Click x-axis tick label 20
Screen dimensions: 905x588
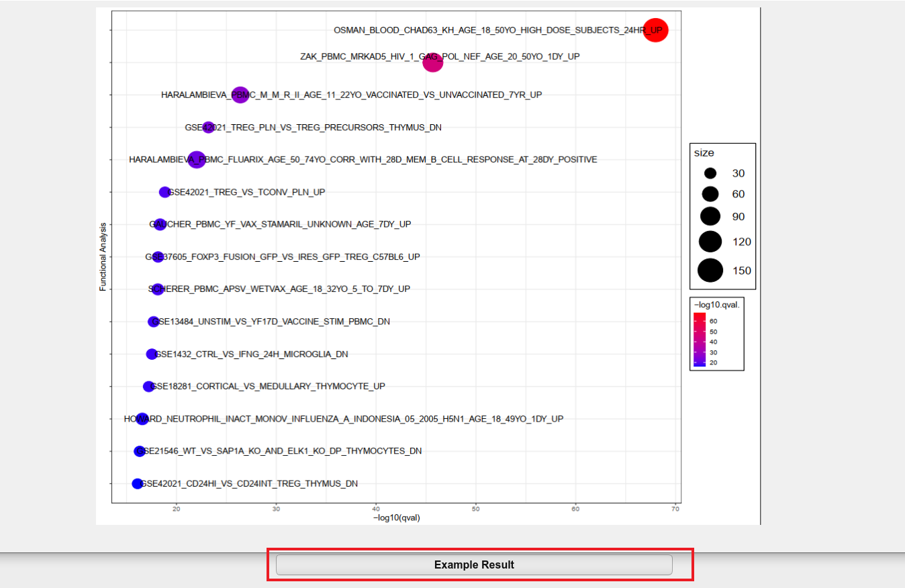177,509
